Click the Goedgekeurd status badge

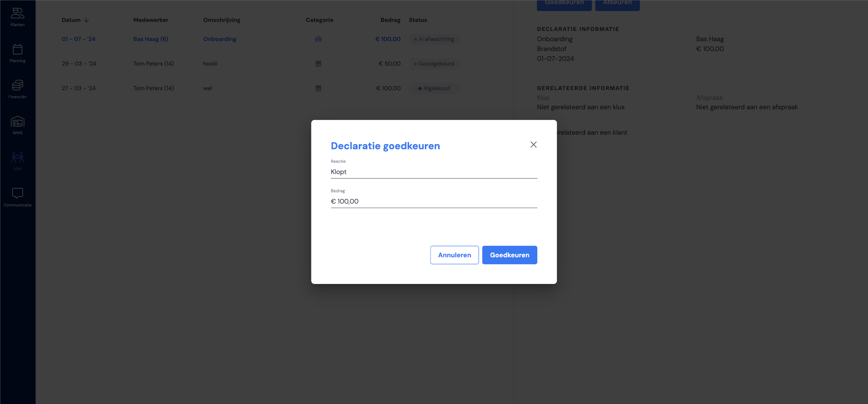434,64
